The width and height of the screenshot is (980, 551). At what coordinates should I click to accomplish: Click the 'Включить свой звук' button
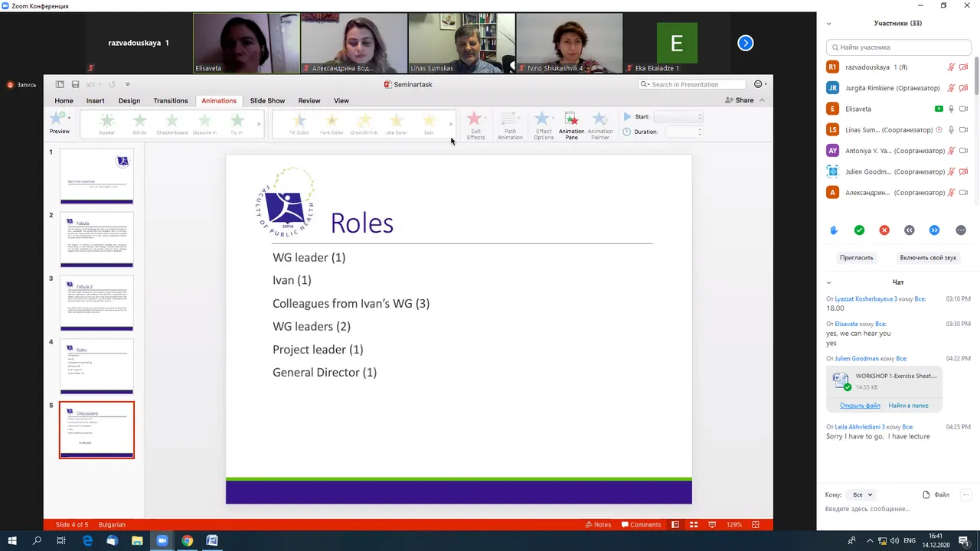[928, 258]
